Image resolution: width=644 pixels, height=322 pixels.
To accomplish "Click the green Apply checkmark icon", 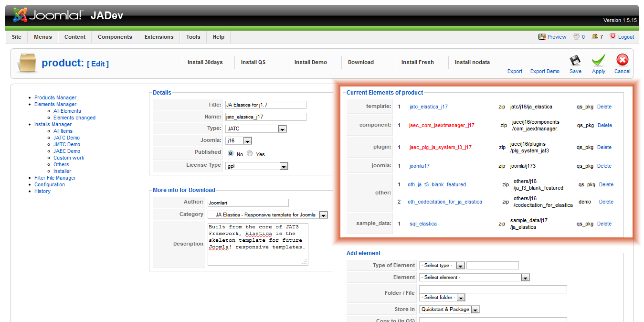I will pyautogui.click(x=598, y=61).
